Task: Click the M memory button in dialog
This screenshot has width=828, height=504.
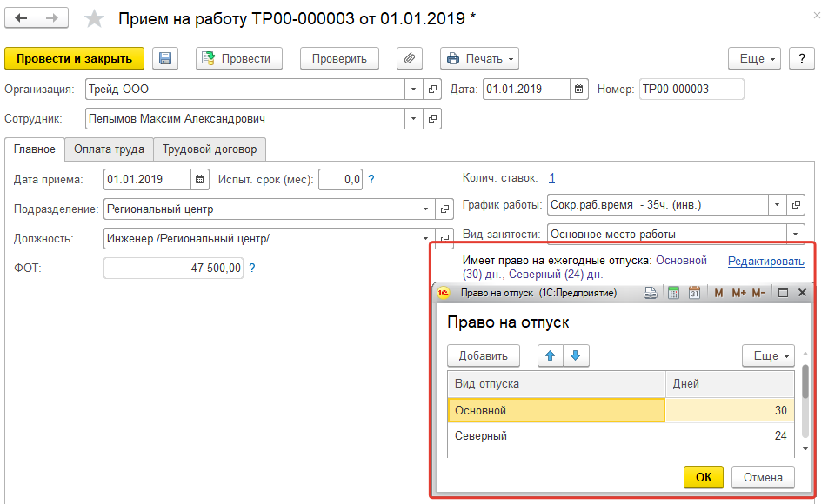Action: (x=718, y=293)
